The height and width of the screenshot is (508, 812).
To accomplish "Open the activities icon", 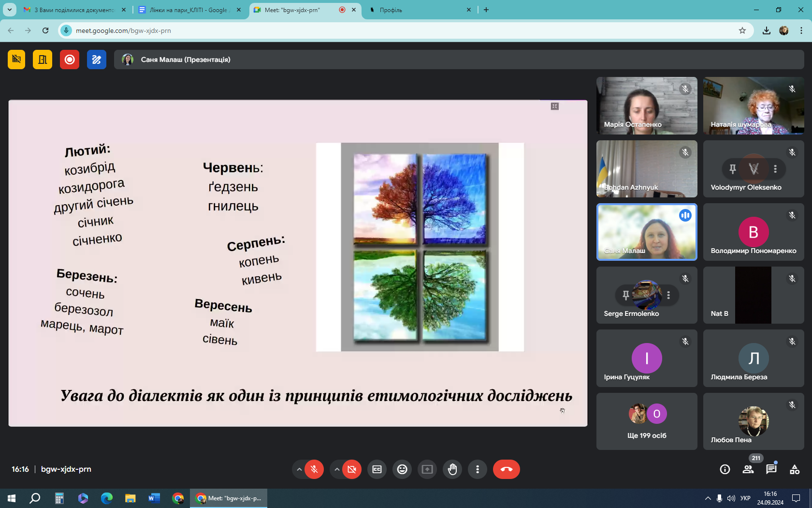I will click(794, 469).
